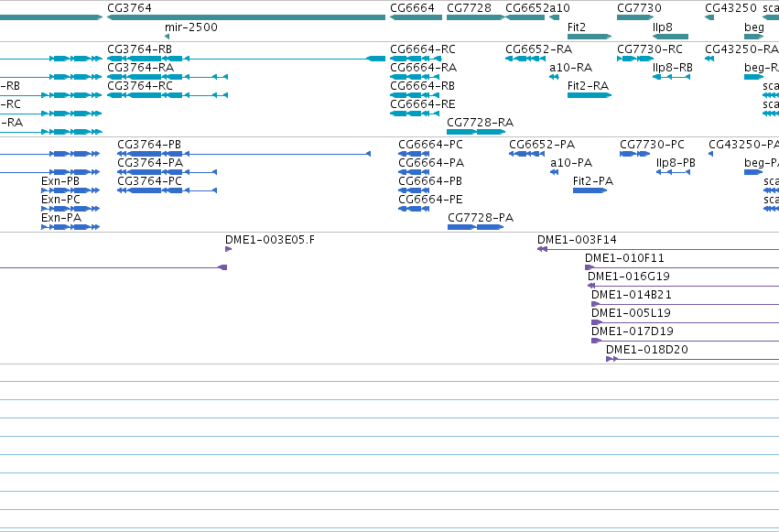
Task: Select transcript CG3764-RC
Action: click(168, 95)
